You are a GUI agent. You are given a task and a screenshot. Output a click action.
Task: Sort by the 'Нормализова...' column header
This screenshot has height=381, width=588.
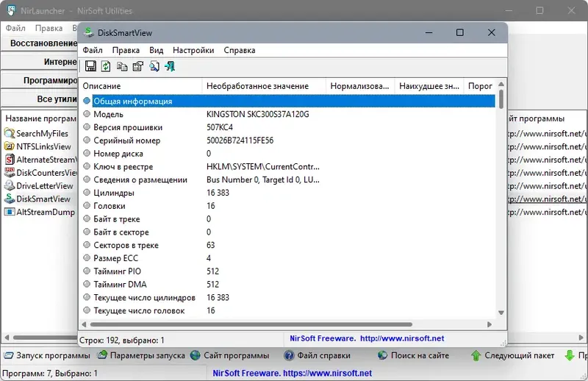click(360, 86)
